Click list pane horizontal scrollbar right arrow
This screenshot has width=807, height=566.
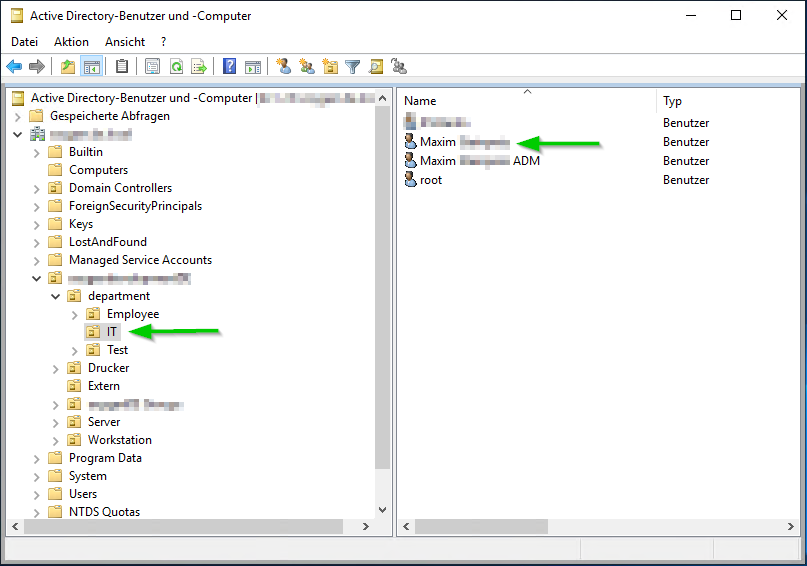(791, 526)
